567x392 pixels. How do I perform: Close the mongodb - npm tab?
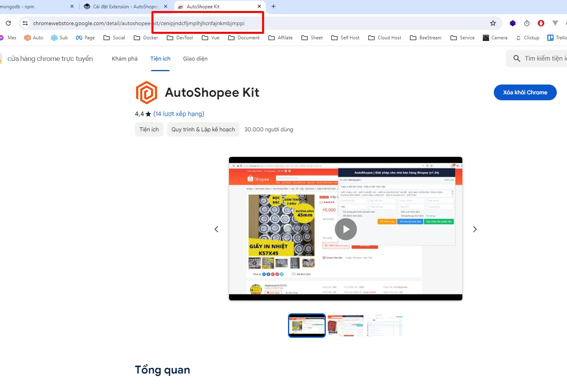click(72, 6)
